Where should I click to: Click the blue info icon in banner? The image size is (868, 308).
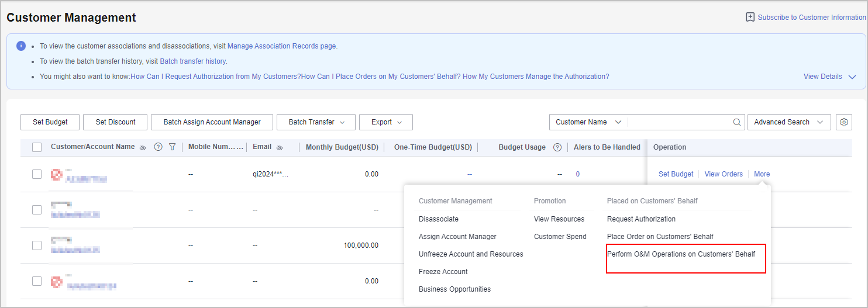[21, 46]
